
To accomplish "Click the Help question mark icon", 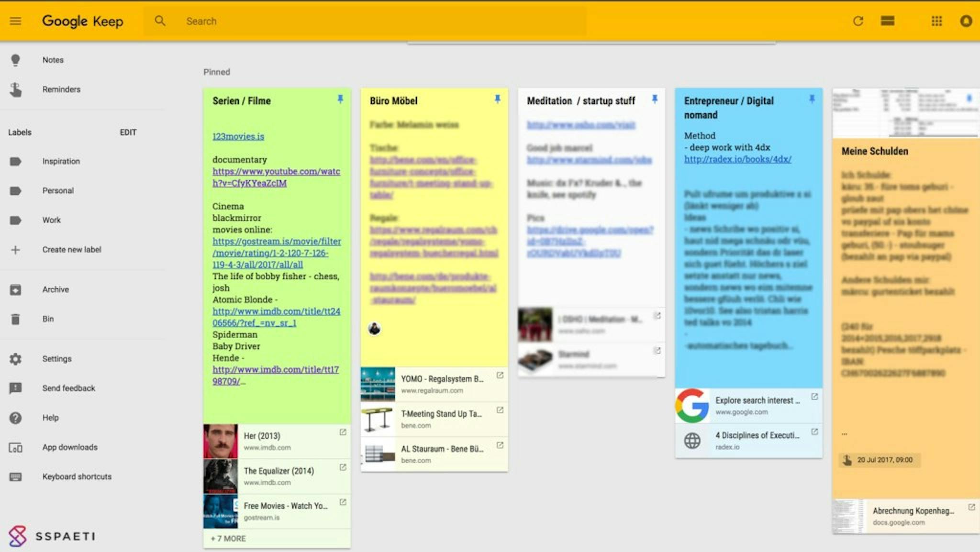I will tap(15, 418).
